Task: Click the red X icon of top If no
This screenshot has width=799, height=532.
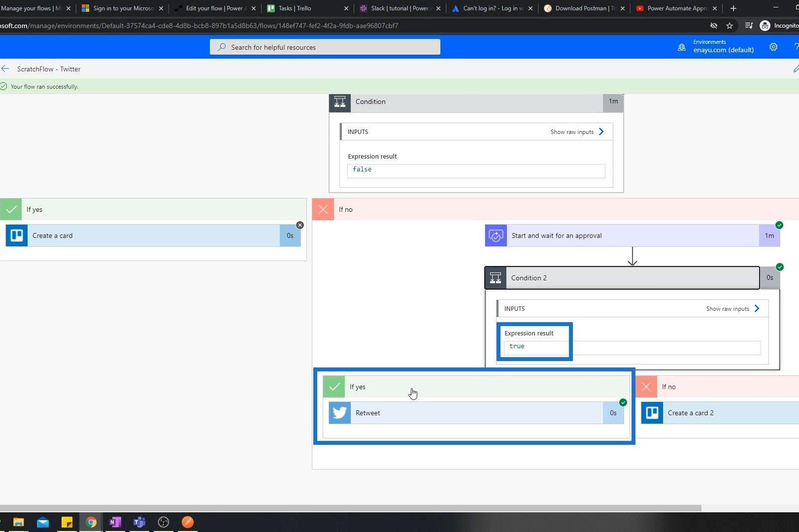Action: pyautogui.click(x=323, y=209)
